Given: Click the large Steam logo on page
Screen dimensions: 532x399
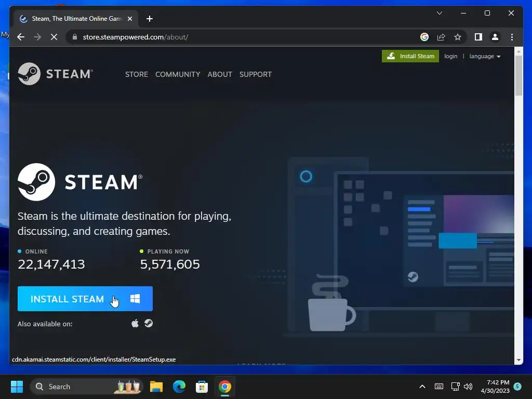Looking at the screenshot, I should (80, 182).
